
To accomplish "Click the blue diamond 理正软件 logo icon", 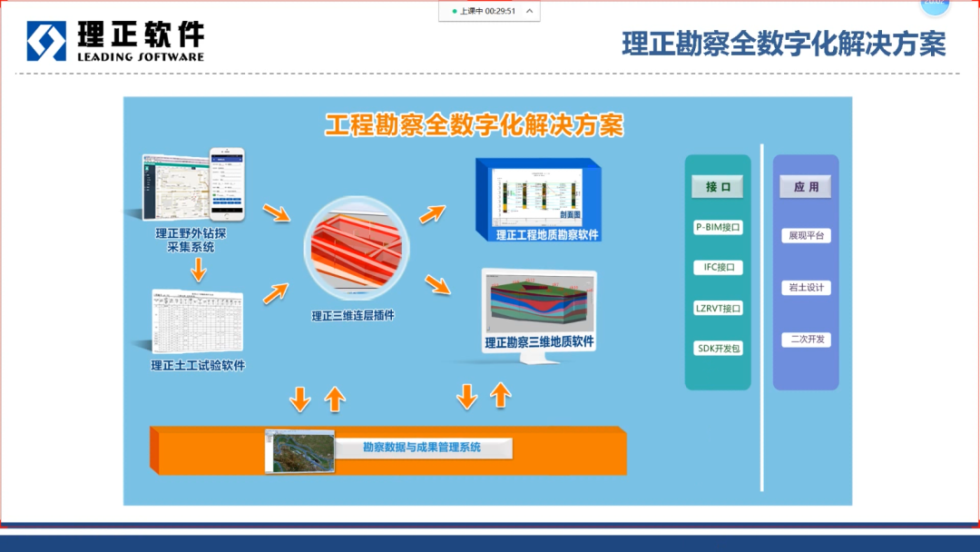I will click(46, 41).
